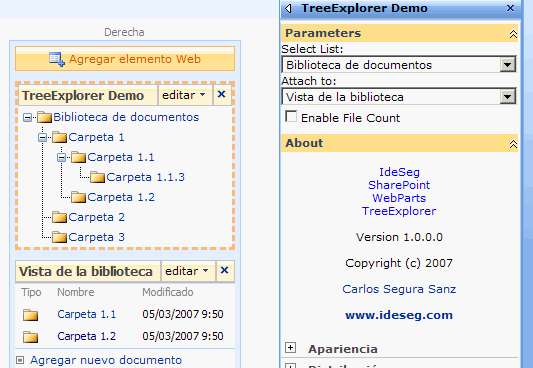The width and height of the screenshot is (533, 368).
Task: Click folder icon next to Carpeta 1.1.3
Action: [97, 177]
